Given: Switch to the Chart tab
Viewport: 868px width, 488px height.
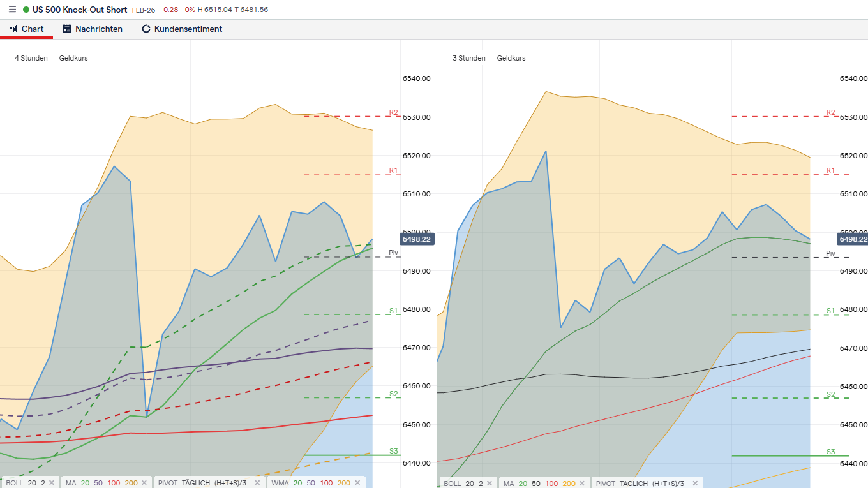Looking at the screenshot, I should pyautogui.click(x=26, y=29).
